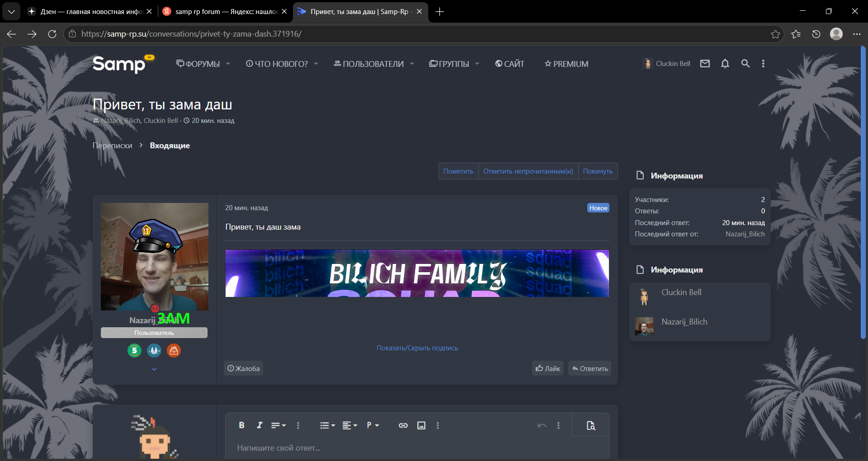Insert a link in the reply editor
The height and width of the screenshot is (461, 868).
[403, 425]
